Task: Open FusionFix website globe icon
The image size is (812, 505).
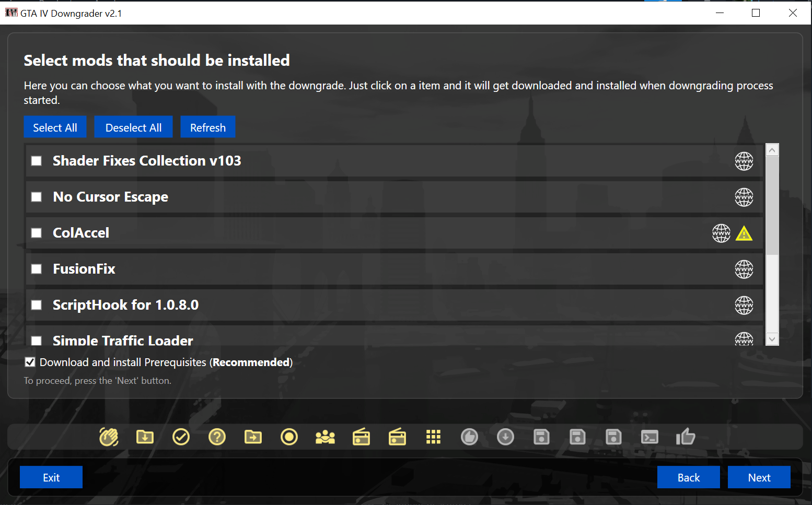Action: pos(744,269)
